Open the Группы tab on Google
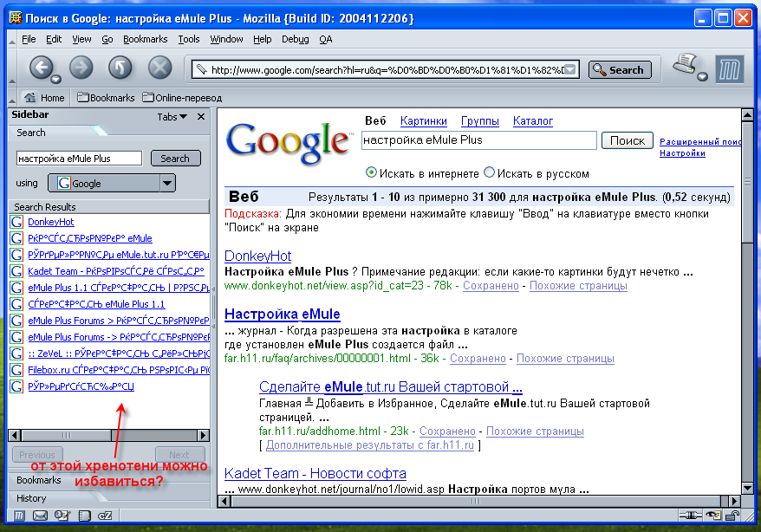The height and width of the screenshot is (532, 761). pos(480,120)
